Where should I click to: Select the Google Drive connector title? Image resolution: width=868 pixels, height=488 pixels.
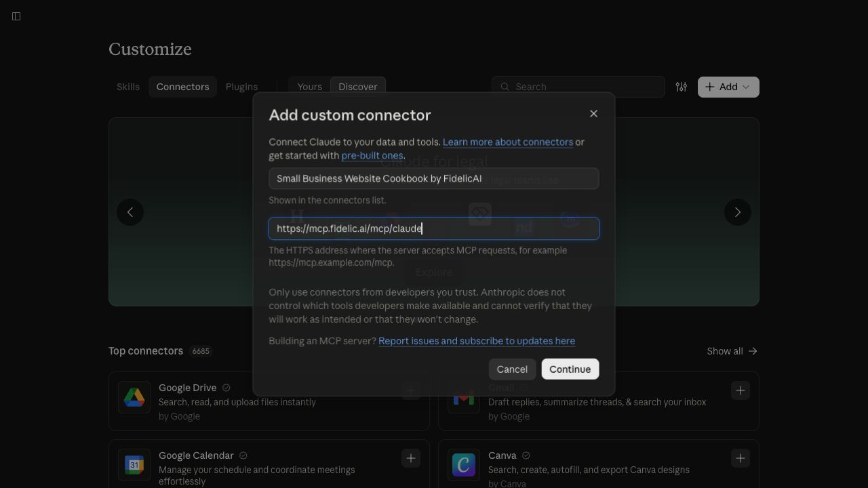point(188,388)
